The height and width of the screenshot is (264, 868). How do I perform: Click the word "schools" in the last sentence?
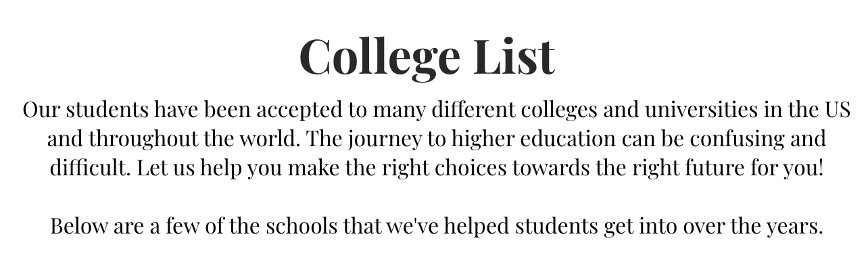click(x=302, y=226)
